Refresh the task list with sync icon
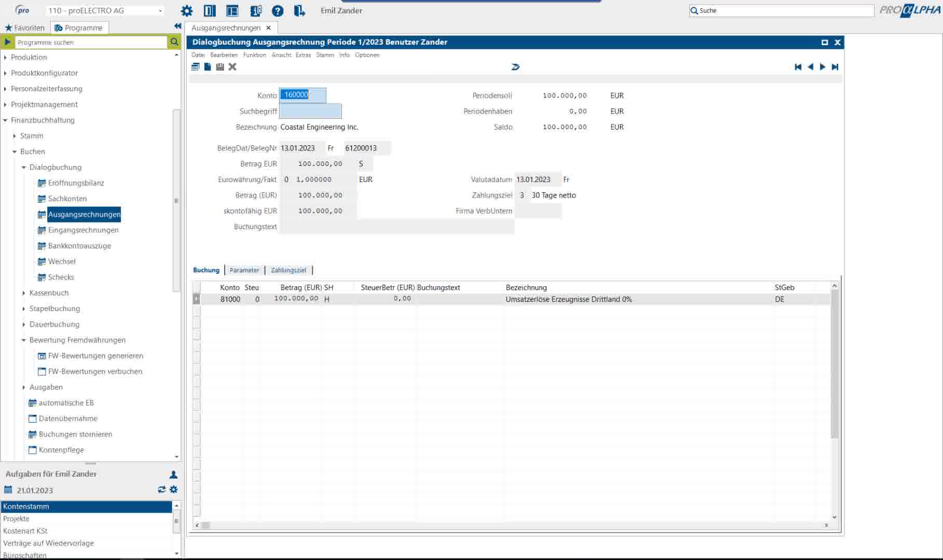This screenshot has width=943, height=560. coord(162,489)
